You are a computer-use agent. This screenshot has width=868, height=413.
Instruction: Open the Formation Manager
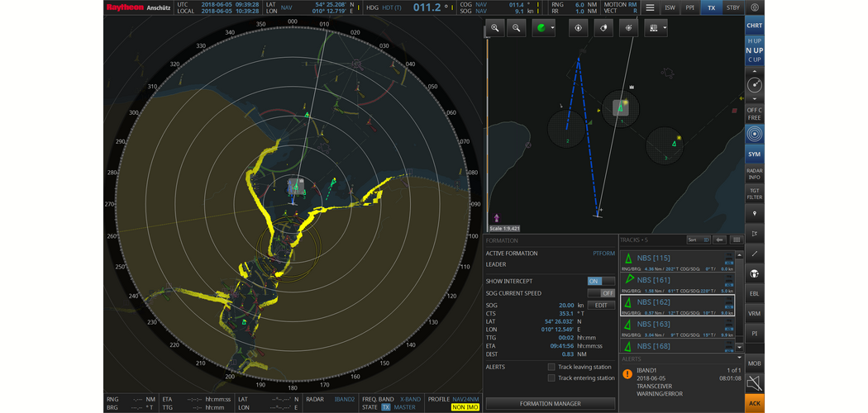(551, 404)
